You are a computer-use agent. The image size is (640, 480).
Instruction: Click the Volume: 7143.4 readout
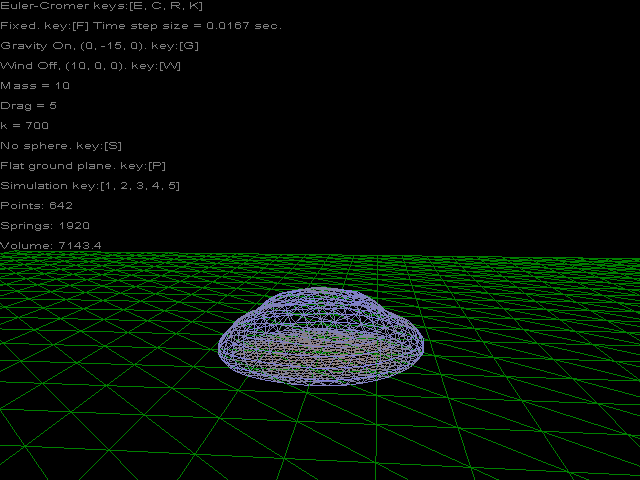coord(50,245)
